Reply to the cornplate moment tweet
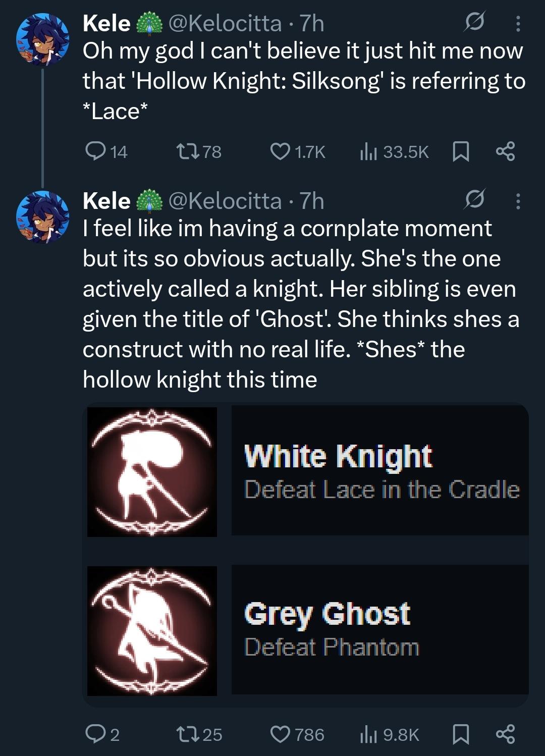This screenshot has width=545, height=756. (94, 734)
